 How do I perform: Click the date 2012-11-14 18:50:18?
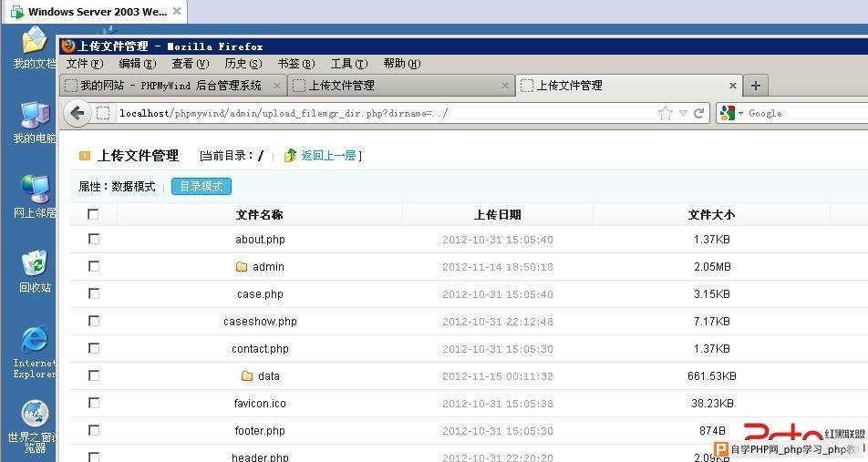point(498,267)
